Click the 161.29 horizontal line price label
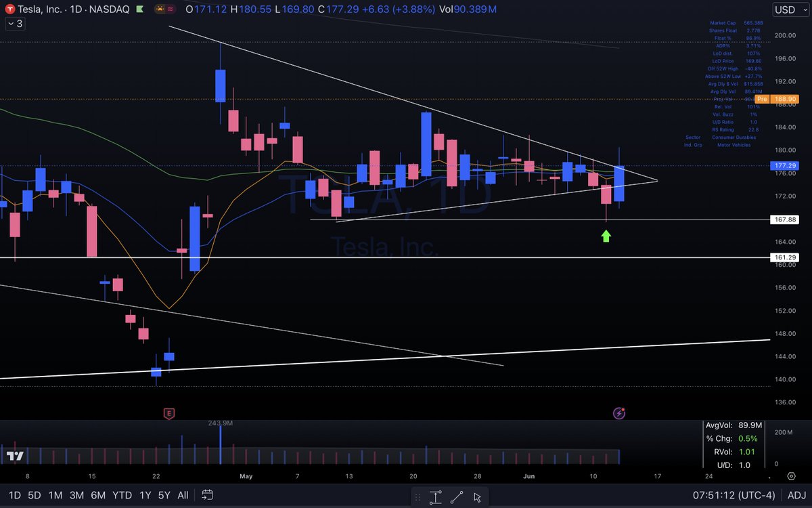Viewport: 812px width, 508px height. 784,257
